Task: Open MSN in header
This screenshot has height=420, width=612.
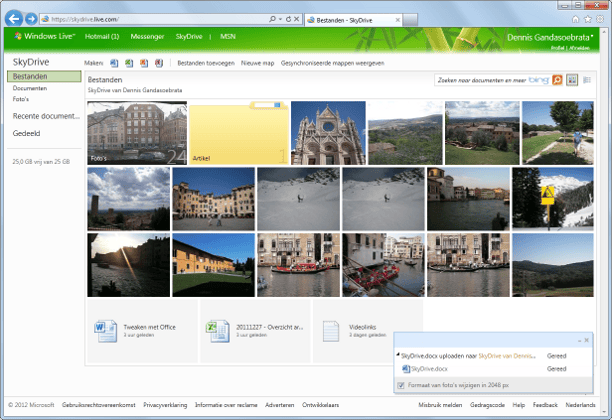Action: pos(228,36)
